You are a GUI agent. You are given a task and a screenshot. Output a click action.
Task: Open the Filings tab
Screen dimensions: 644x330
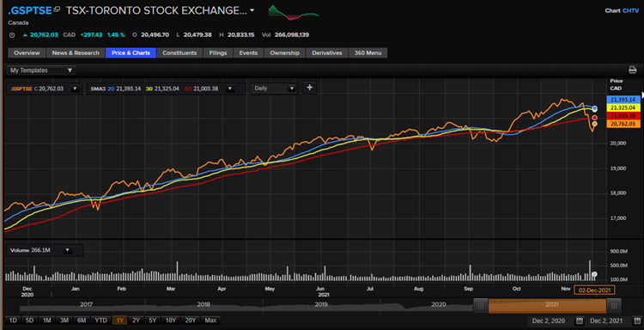point(218,53)
